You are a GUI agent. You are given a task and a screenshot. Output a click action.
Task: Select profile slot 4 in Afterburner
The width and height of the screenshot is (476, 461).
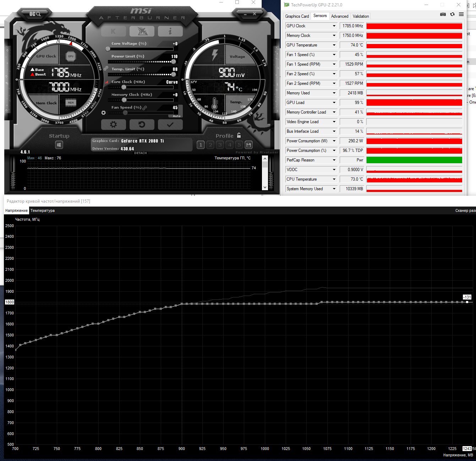click(230, 145)
